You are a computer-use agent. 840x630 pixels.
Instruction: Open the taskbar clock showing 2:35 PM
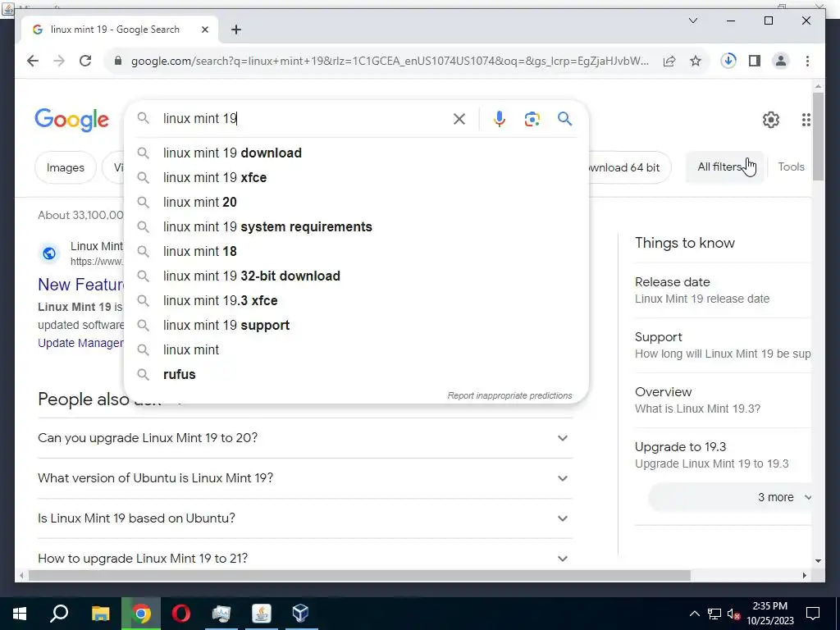[769, 614]
